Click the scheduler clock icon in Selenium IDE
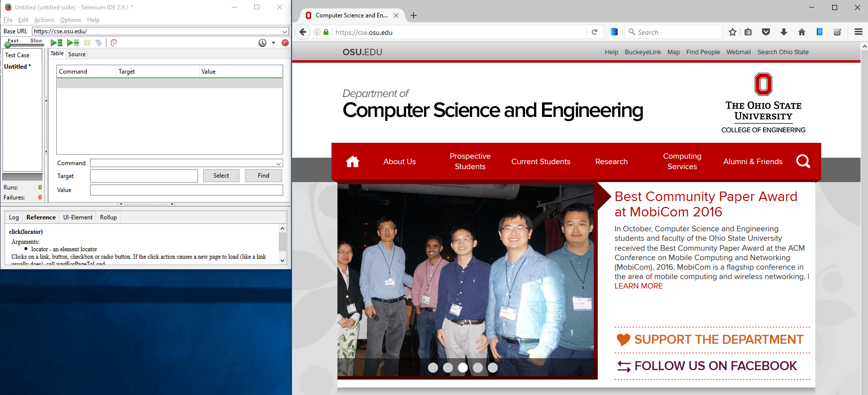The width and height of the screenshot is (868, 395). 262,43
